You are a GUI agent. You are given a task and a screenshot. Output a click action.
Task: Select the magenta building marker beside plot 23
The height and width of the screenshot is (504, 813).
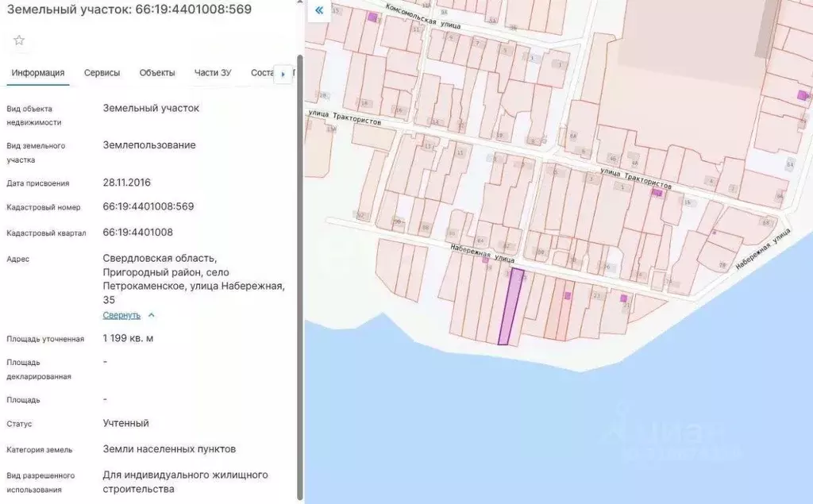click(567, 295)
